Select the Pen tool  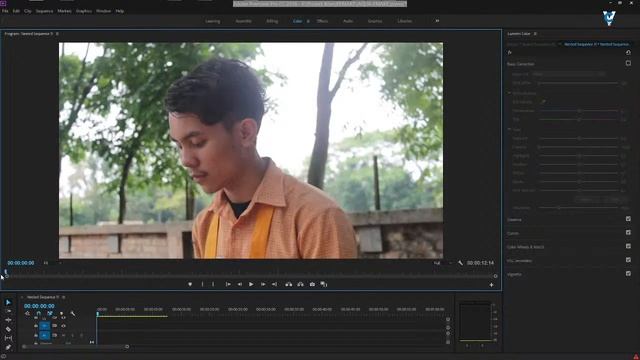click(x=8, y=347)
